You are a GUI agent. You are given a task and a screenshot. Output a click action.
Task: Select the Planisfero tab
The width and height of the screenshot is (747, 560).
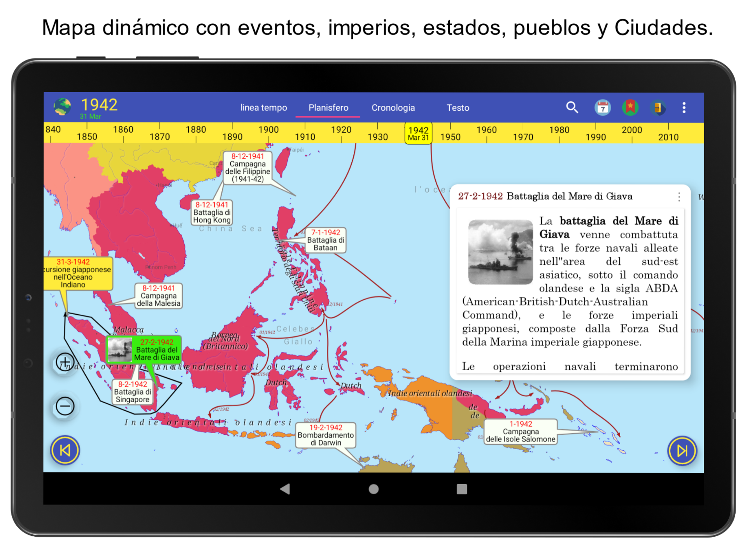[328, 108]
